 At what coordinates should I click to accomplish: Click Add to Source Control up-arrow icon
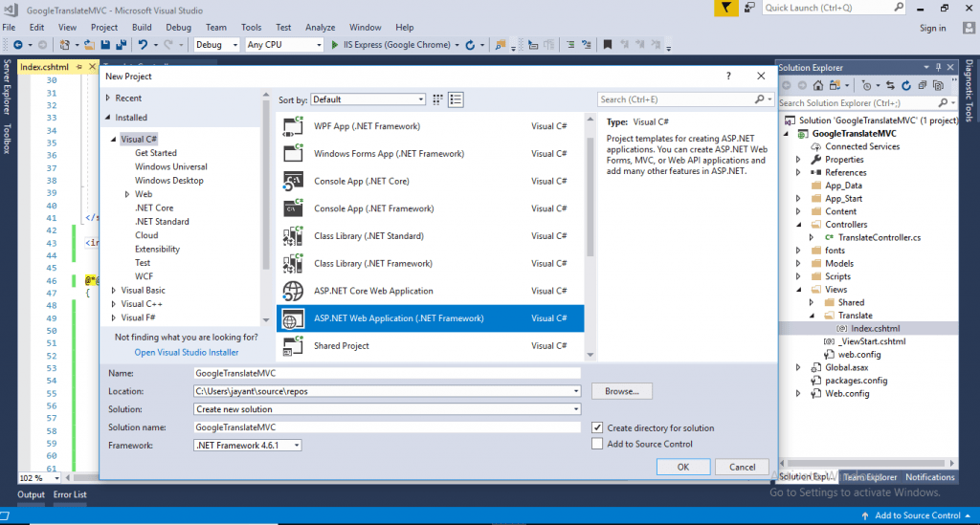click(865, 515)
